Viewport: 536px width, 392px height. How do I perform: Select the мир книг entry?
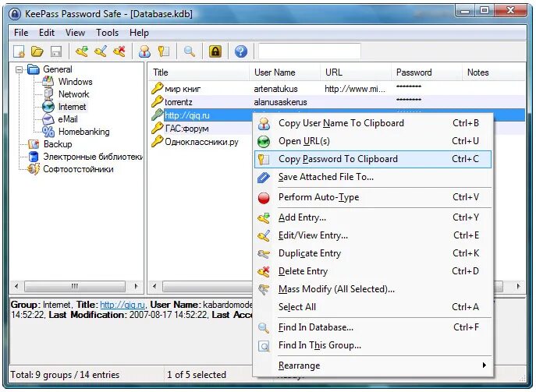pyautogui.click(x=183, y=89)
